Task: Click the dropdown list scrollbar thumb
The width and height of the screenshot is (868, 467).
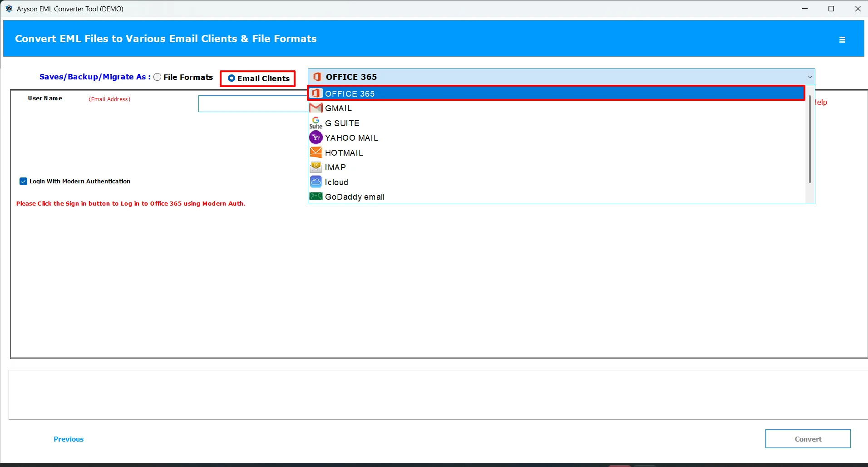Action: point(809,139)
